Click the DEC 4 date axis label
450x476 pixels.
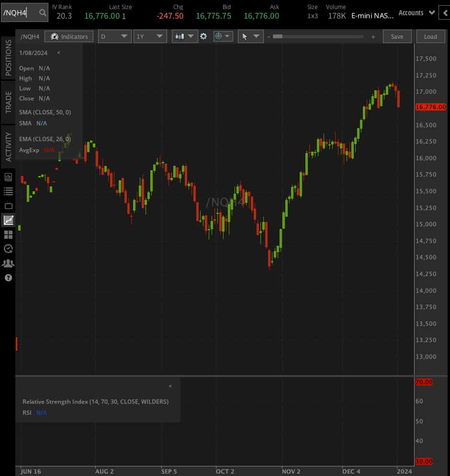click(351, 471)
